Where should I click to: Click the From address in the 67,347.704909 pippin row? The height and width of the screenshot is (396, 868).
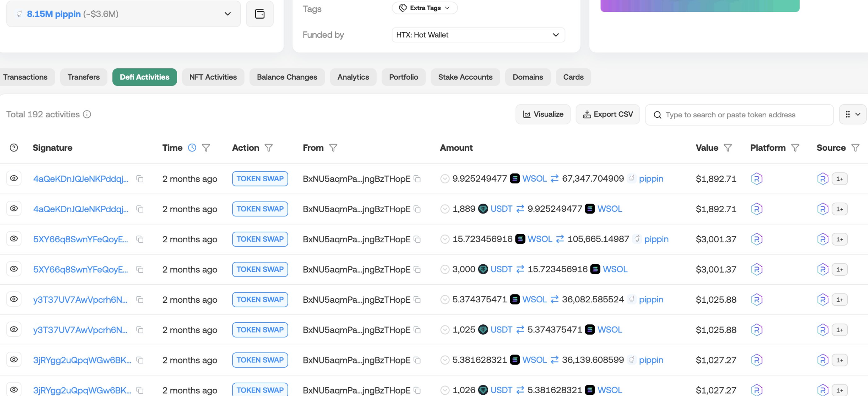pyautogui.click(x=356, y=179)
